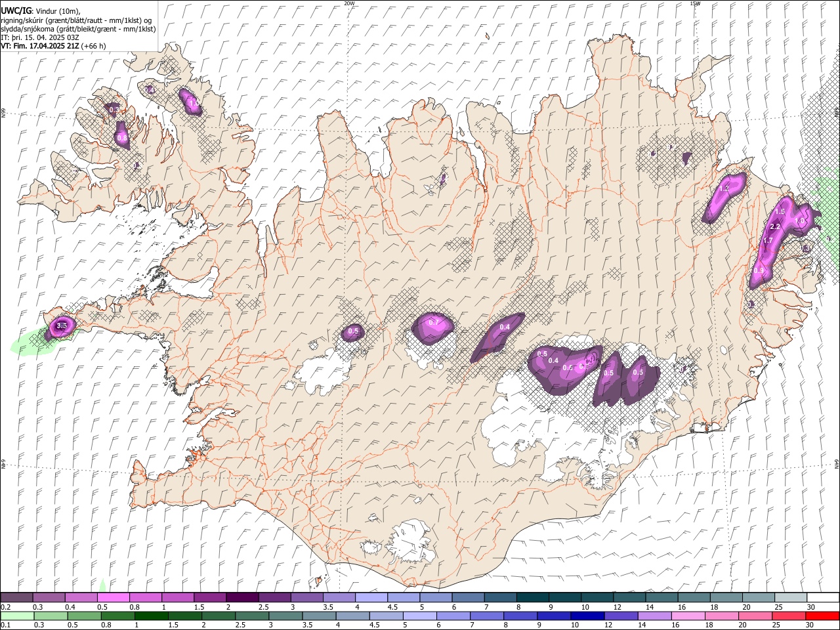840x630 pixels.
Task: Click the 1.7 value on the eastern snow band
Action: [x=768, y=241]
